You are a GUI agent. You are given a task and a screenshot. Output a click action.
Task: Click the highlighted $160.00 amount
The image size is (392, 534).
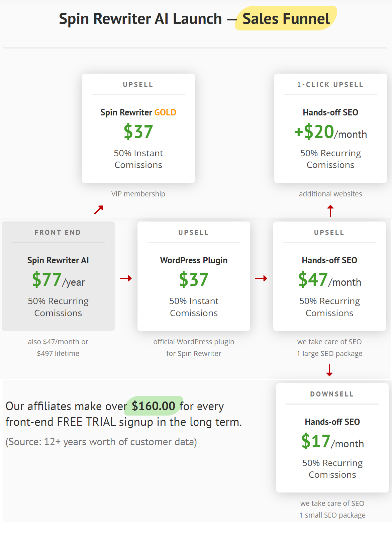(x=154, y=406)
